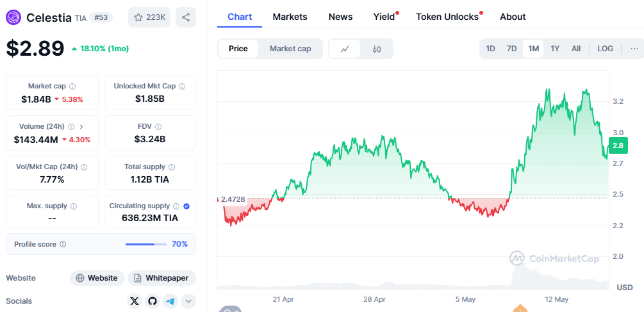Screen dimensions: 644x312
Task: Click the 2.4728 opening price label
Action: tap(233, 199)
